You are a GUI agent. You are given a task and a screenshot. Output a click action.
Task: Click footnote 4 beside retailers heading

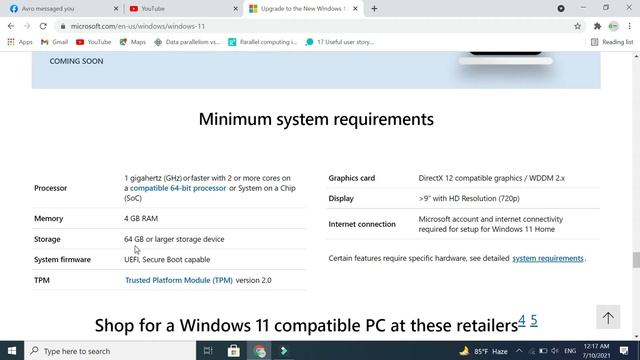[x=522, y=320]
